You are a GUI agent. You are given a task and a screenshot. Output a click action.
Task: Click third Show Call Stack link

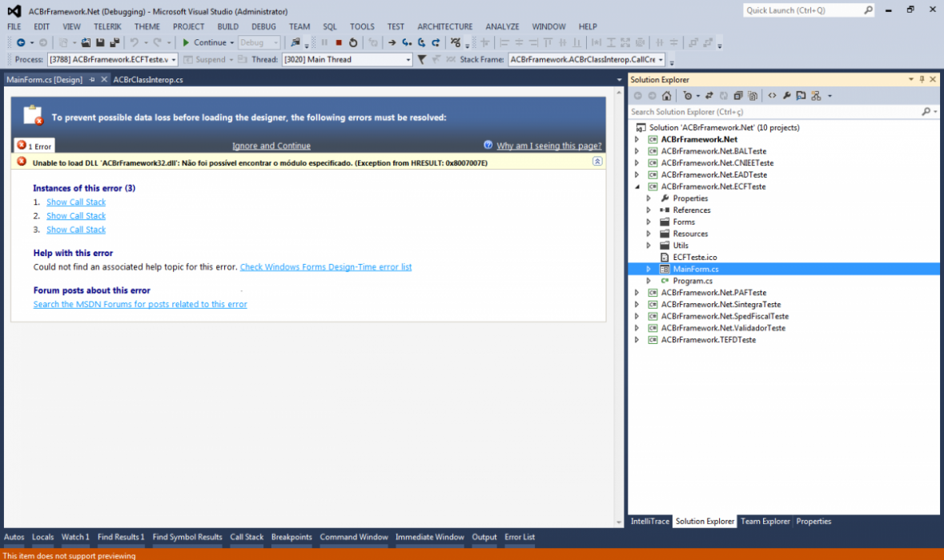coord(76,230)
